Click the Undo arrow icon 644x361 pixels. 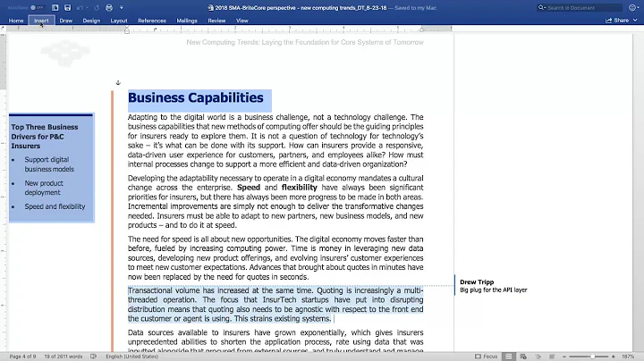coord(80,8)
